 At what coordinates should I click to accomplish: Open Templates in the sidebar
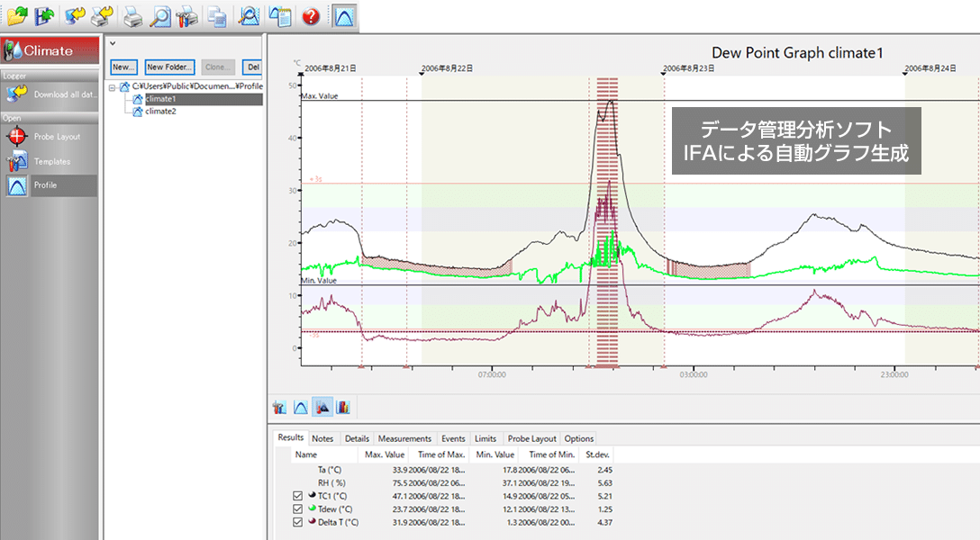(50, 161)
